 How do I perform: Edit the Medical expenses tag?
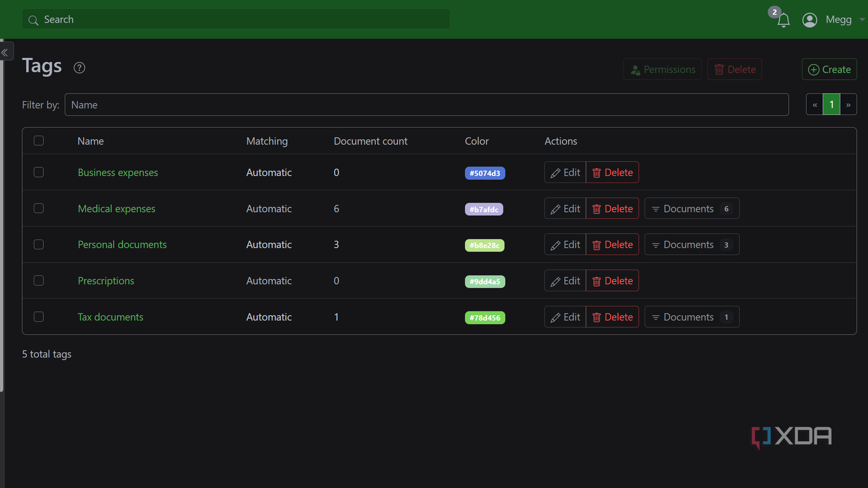pyautogui.click(x=565, y=209)
